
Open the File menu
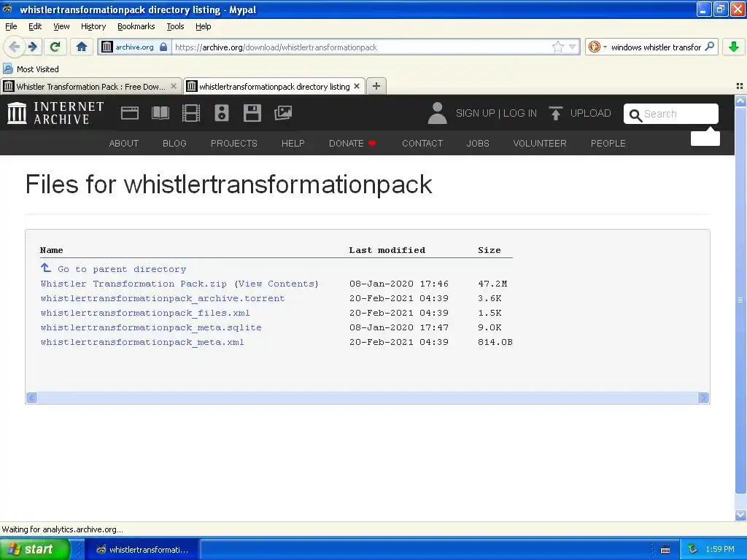tap(11, 26)
